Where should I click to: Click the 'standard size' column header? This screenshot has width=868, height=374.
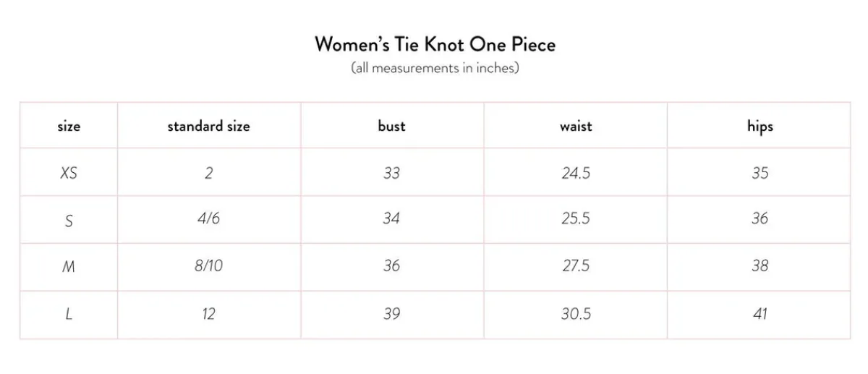209,126
